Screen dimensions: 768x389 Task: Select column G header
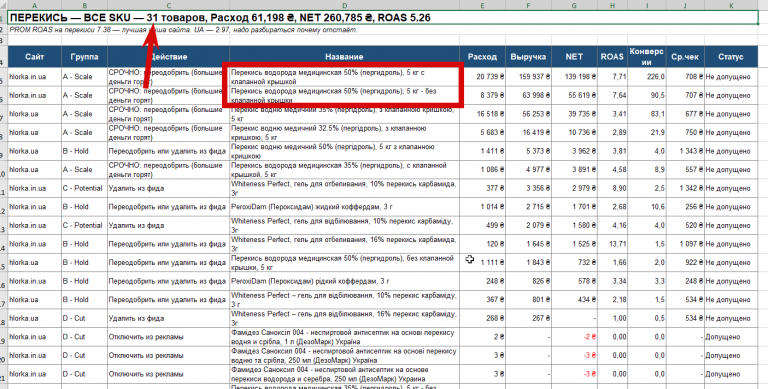point(574,6)
